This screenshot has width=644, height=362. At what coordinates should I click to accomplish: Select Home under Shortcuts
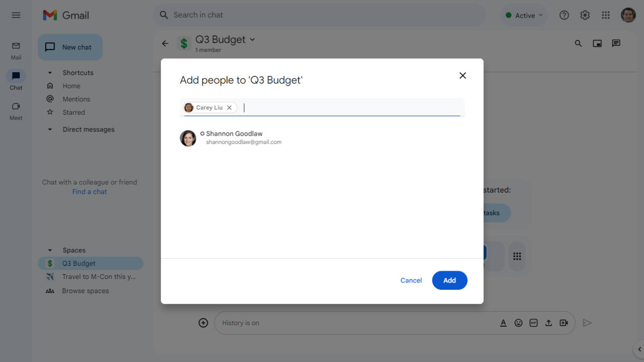[x=70, y=86]
